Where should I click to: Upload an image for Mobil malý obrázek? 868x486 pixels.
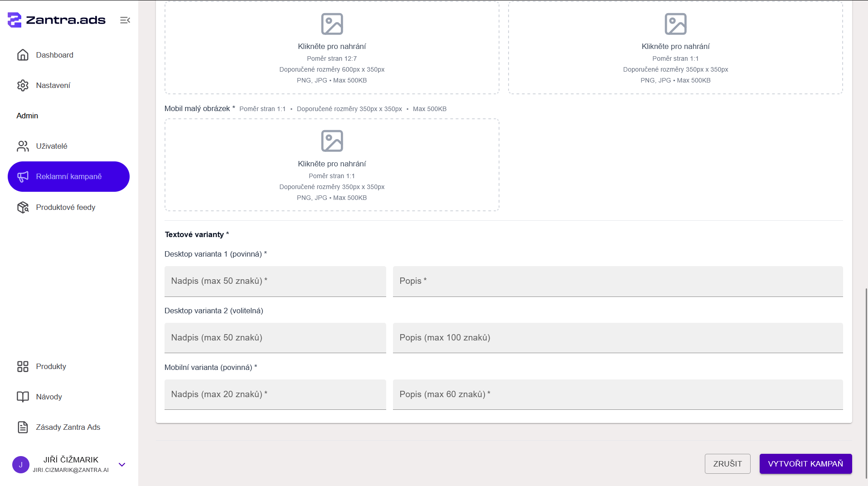pos(332,165)
